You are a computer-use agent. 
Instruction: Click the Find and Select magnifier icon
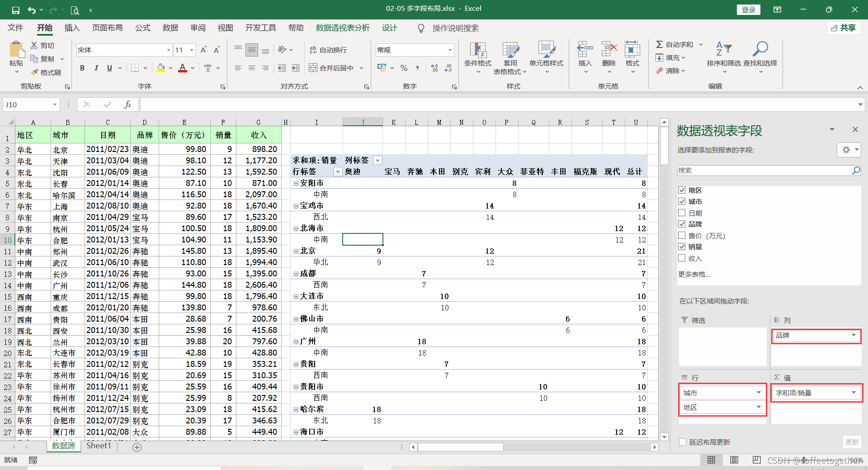pyautogui.click(x=760, y=48)
